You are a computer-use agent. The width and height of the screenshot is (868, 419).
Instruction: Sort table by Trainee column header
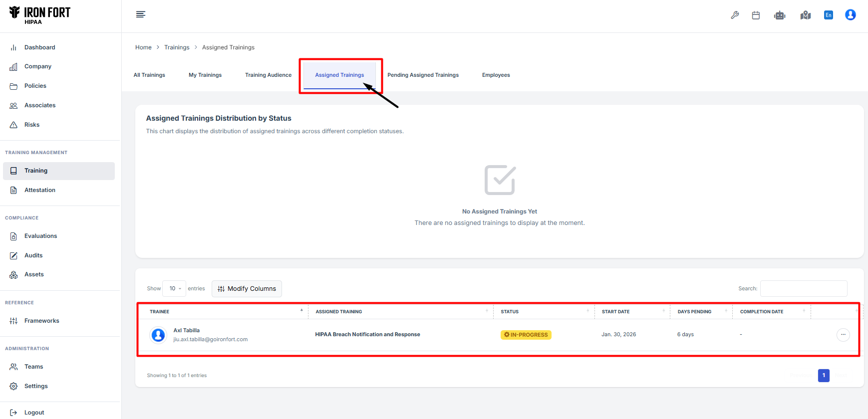[160, 312]
